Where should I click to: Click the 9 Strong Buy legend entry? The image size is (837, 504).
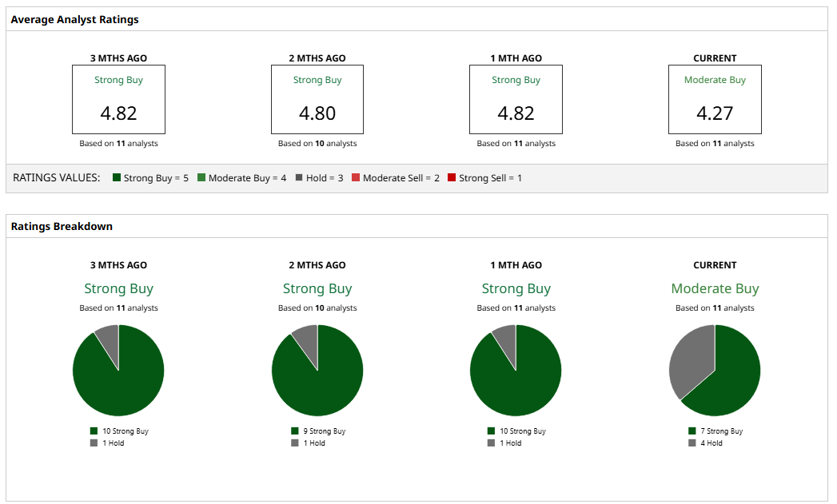(x=319, y=431)
